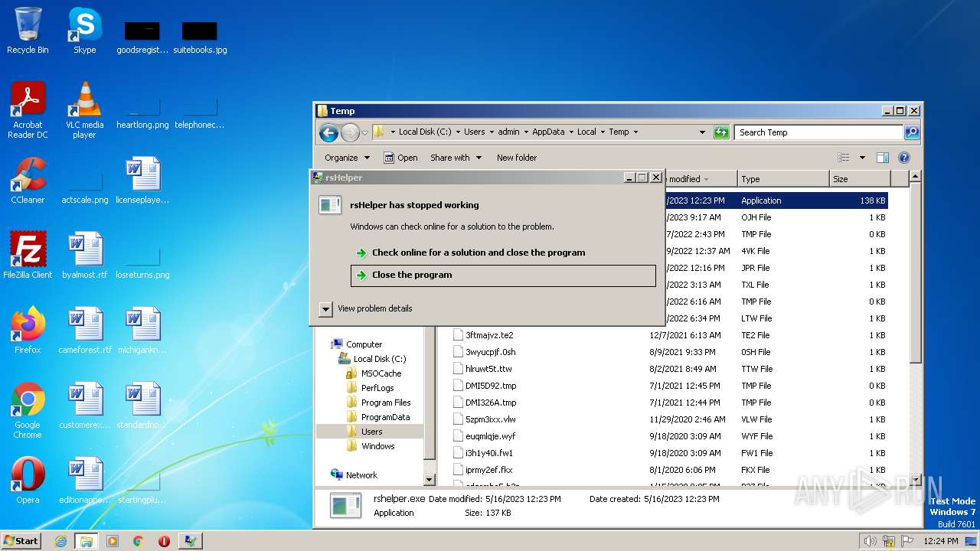Open Internet Explorer from taskbar

click(x=60, y=541)
